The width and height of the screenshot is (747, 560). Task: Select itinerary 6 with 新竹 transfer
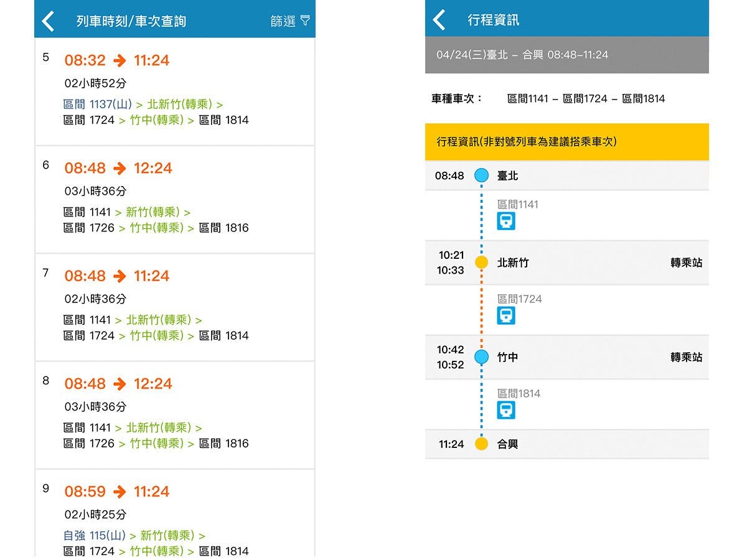(x=174, y=199)
